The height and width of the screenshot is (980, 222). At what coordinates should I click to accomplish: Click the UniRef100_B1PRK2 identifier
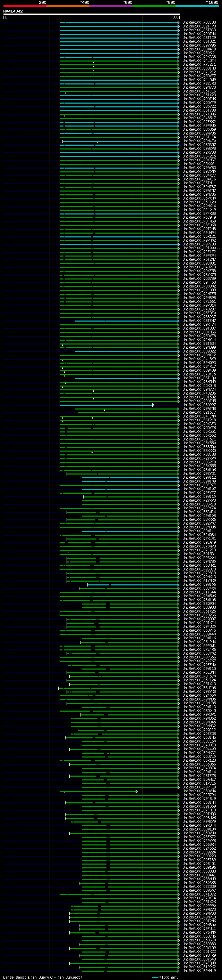pos(199,967)
